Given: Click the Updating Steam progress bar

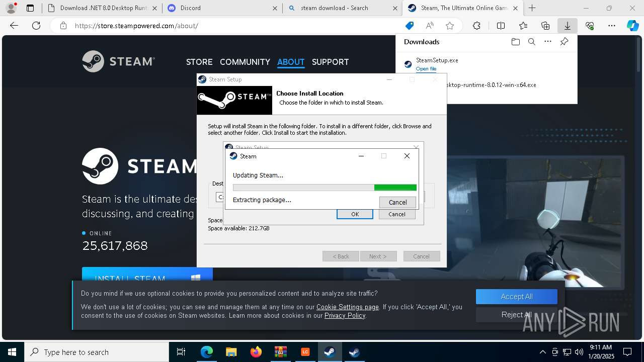Looking at the screenshot, I should click(325, 188).
